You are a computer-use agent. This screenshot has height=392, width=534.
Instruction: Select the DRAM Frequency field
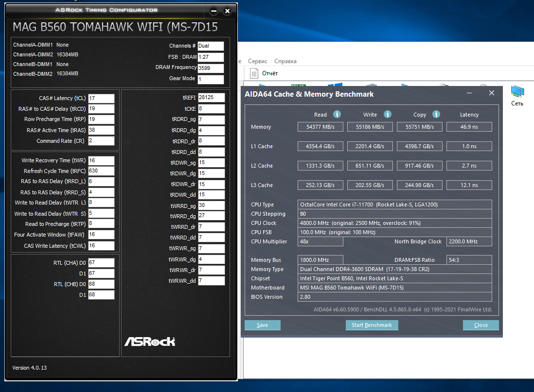211,68
